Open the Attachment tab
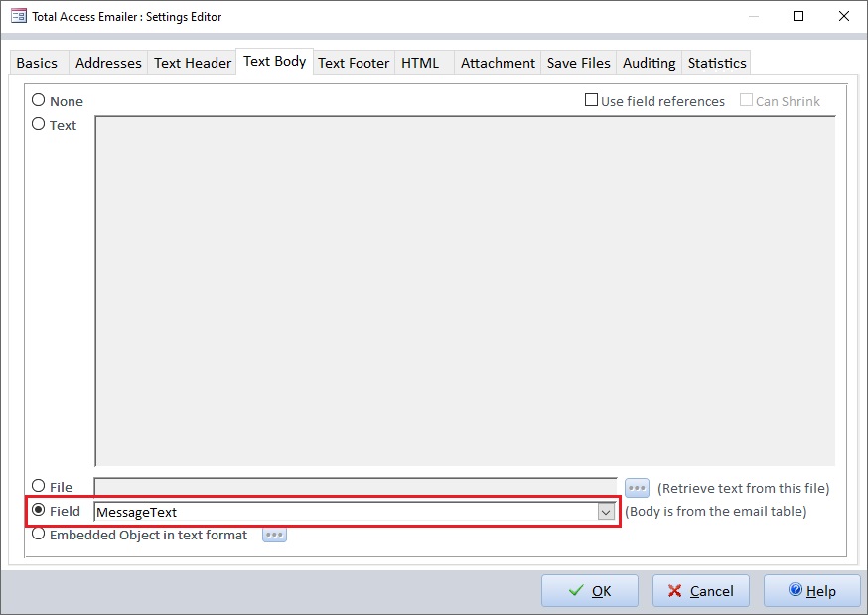This screenshot has width=868, height=615. (498, 63)
